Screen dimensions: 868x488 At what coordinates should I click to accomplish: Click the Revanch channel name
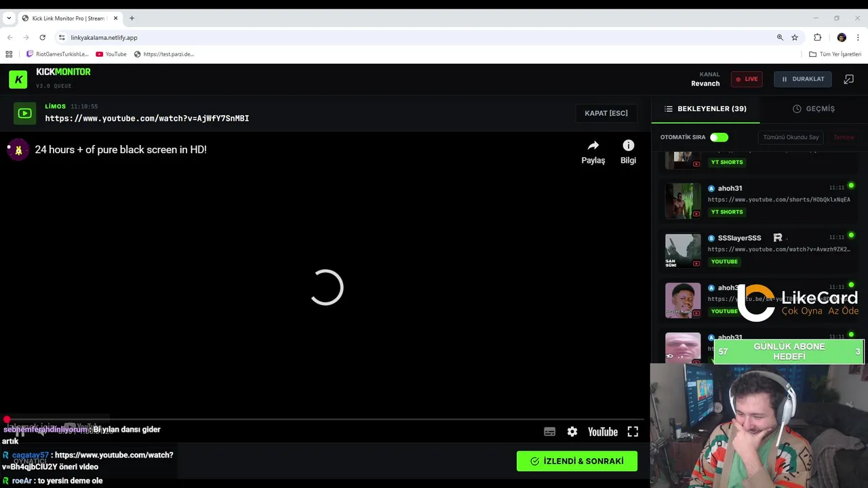(705, 84)
